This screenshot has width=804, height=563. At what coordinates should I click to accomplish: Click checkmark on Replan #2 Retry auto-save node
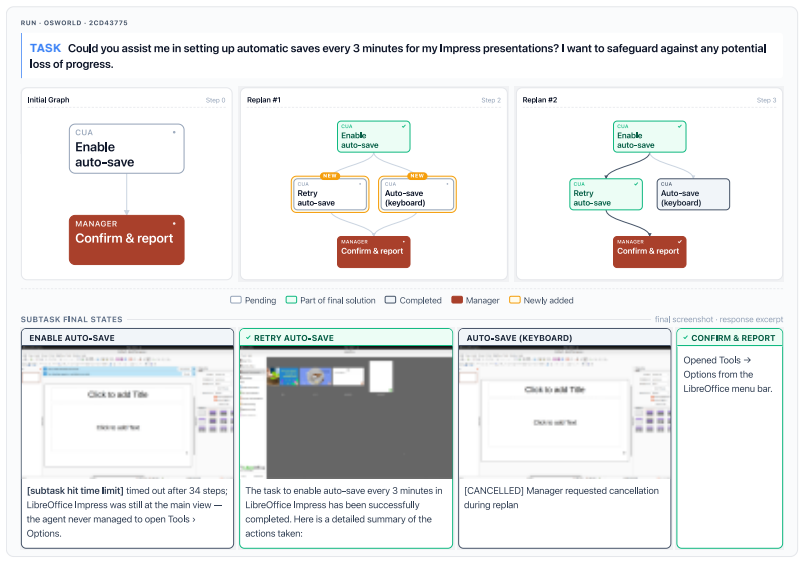pyautogui.click(x=636, y=184)
